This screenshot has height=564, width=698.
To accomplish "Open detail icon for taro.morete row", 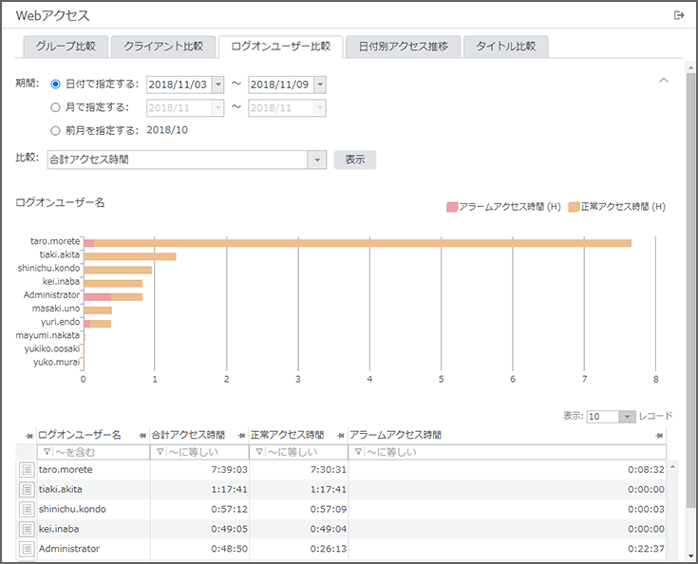I will click(25, 469).
